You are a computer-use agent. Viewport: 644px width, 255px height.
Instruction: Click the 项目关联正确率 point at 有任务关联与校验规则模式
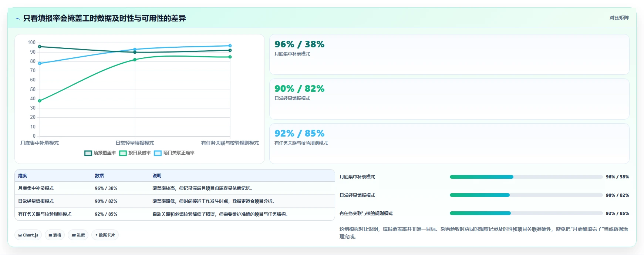coord(230,46)
